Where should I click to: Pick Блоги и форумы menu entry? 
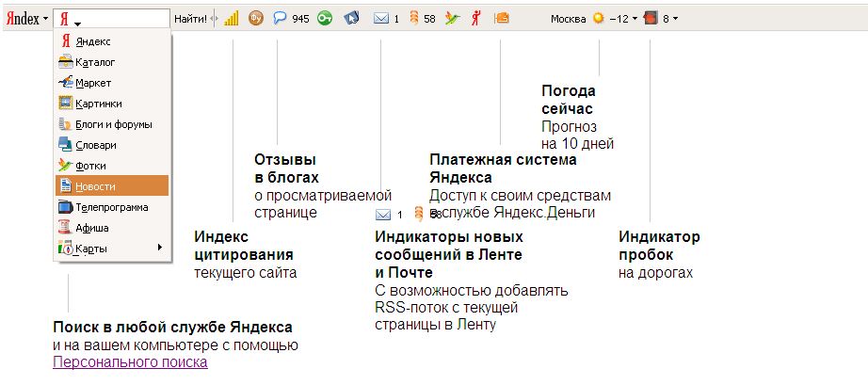pos(112,124)
